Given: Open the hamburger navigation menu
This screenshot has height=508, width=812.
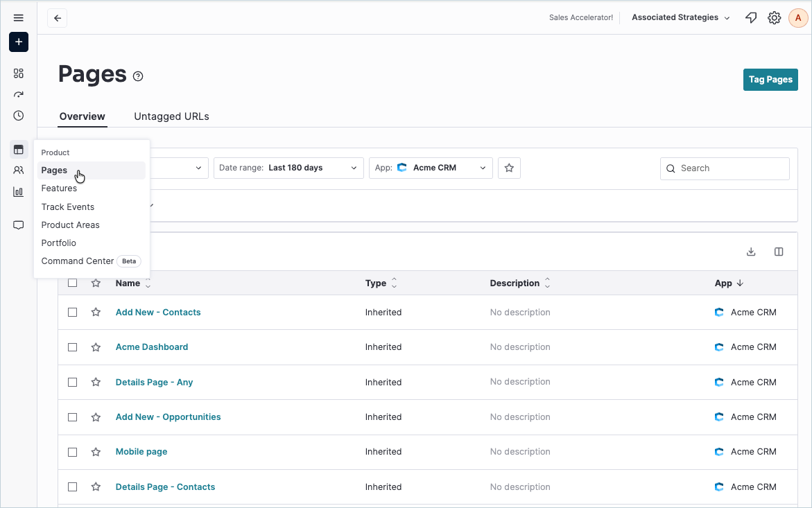Looking at the screenshot, I should [19, 18].
